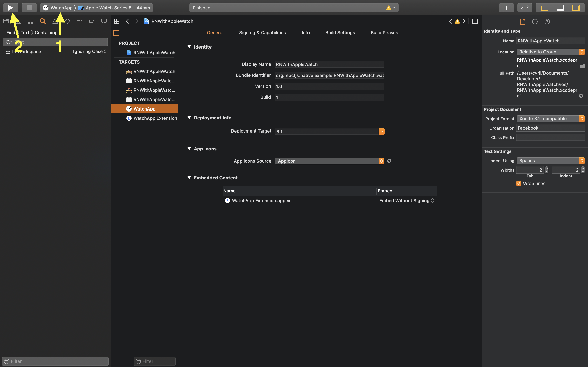Toggle visibility of the debug area

[x=560, y=8]
